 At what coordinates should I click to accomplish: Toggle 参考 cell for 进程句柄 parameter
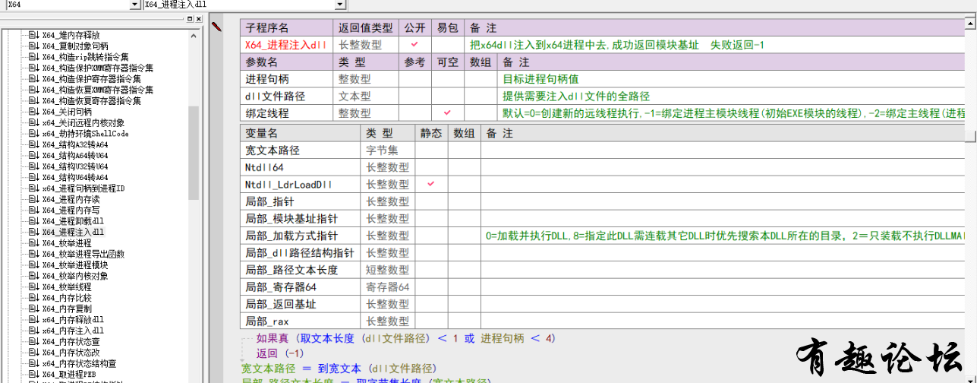click(415, 79)
